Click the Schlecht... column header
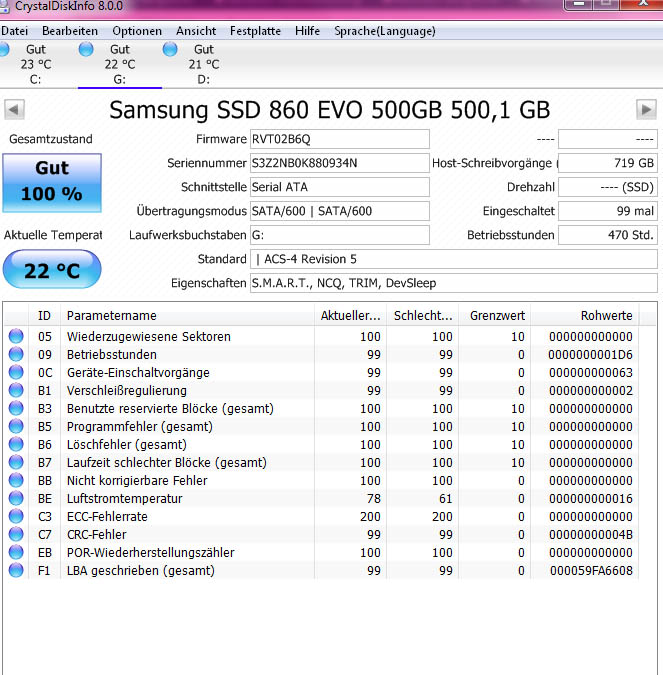This screenshot has height=675, width=663. tap(423, 316)
